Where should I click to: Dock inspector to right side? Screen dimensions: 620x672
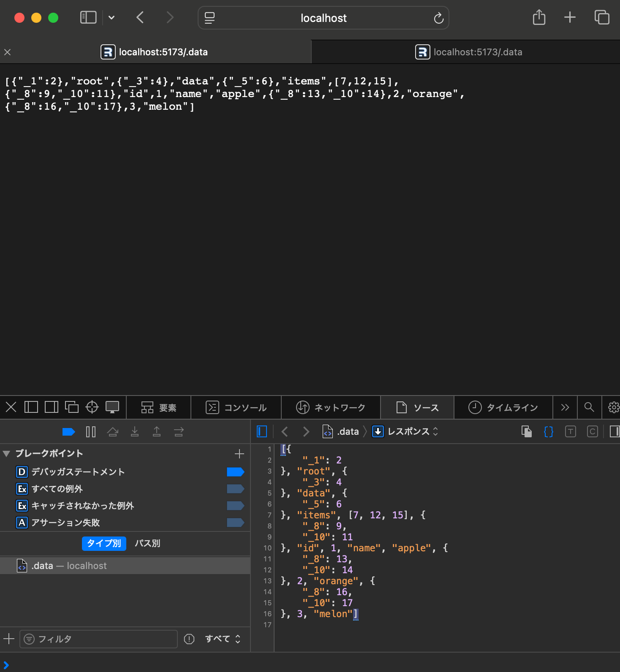tap(52, 407)
